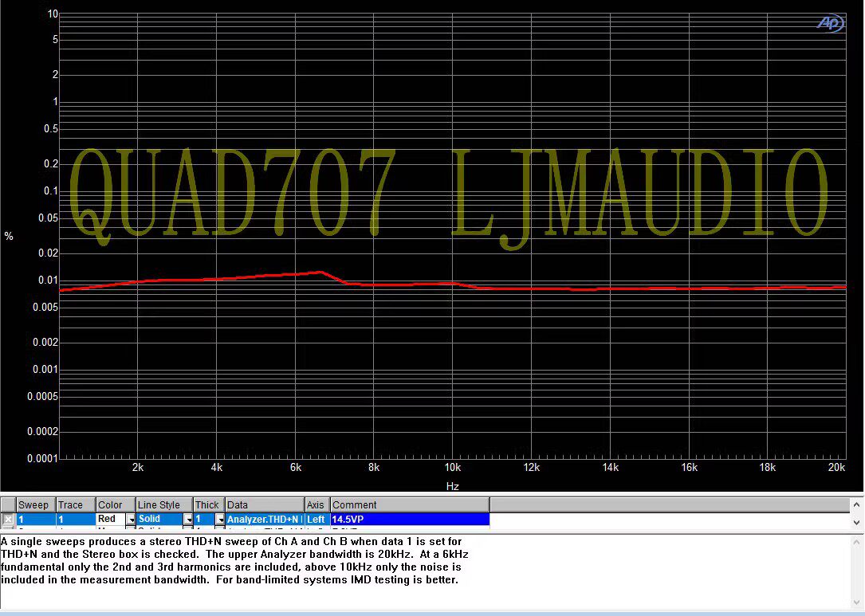Select the Trace 1 cell in the legend
865x616 pixels.
coord(76,520)
